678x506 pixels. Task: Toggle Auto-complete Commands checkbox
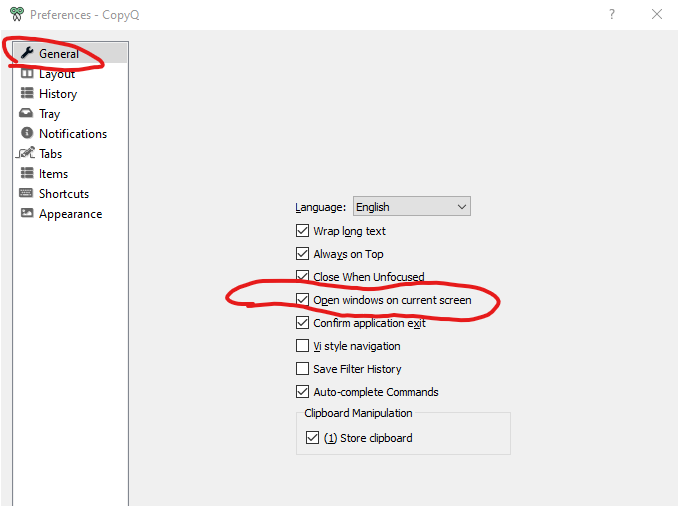coord(302,391)
